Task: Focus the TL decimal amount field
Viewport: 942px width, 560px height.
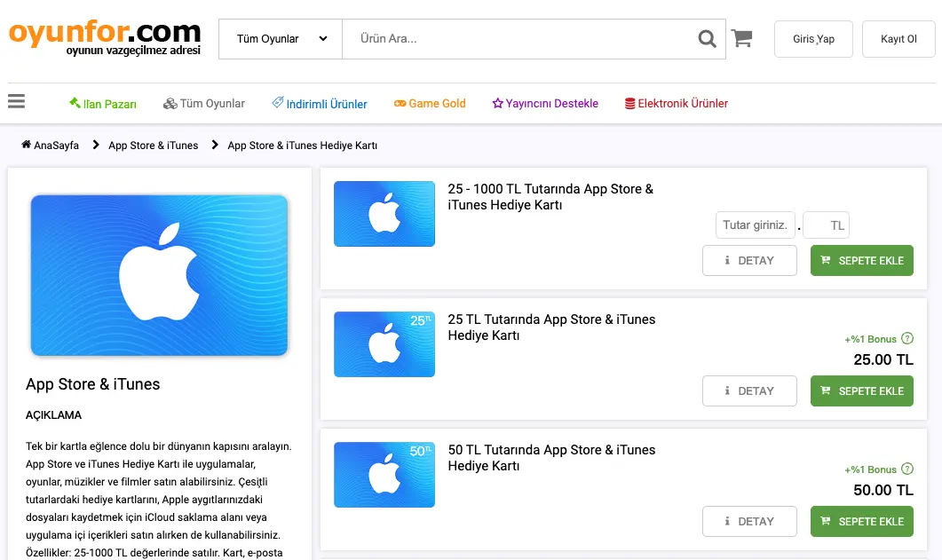Action: tap(827, 225)
